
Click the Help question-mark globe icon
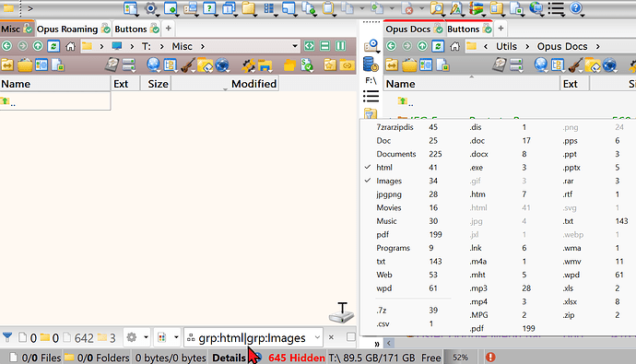click(575, 8)
